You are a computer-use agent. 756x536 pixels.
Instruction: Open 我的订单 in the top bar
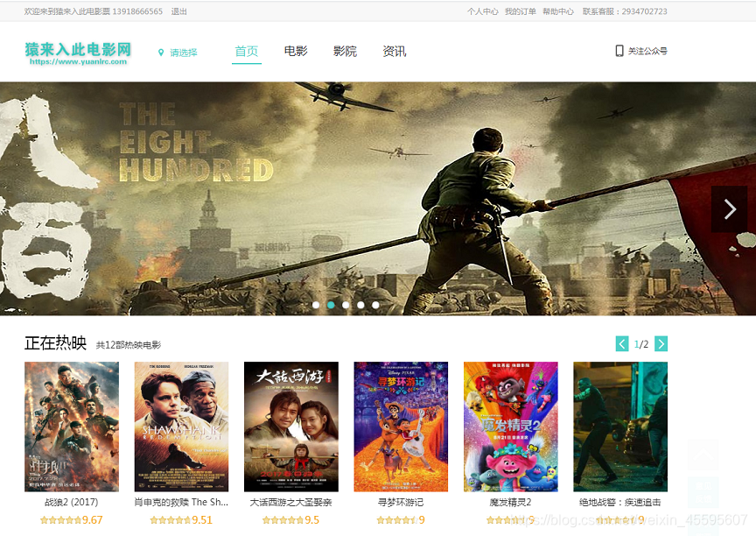click(521, 11)
